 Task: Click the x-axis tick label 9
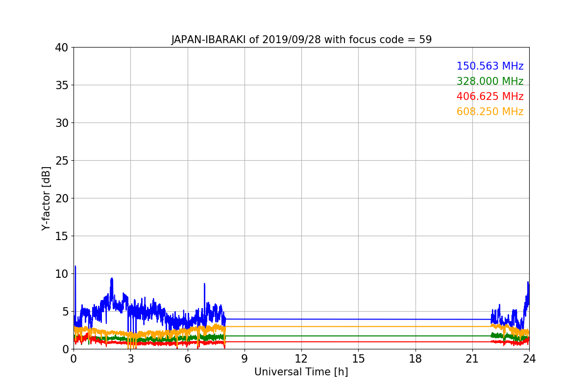[245, 358]
